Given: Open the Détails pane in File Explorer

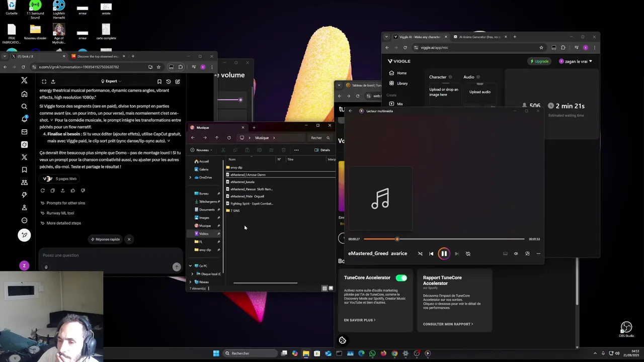Looking at the screenshot, I should coord(322,150).
